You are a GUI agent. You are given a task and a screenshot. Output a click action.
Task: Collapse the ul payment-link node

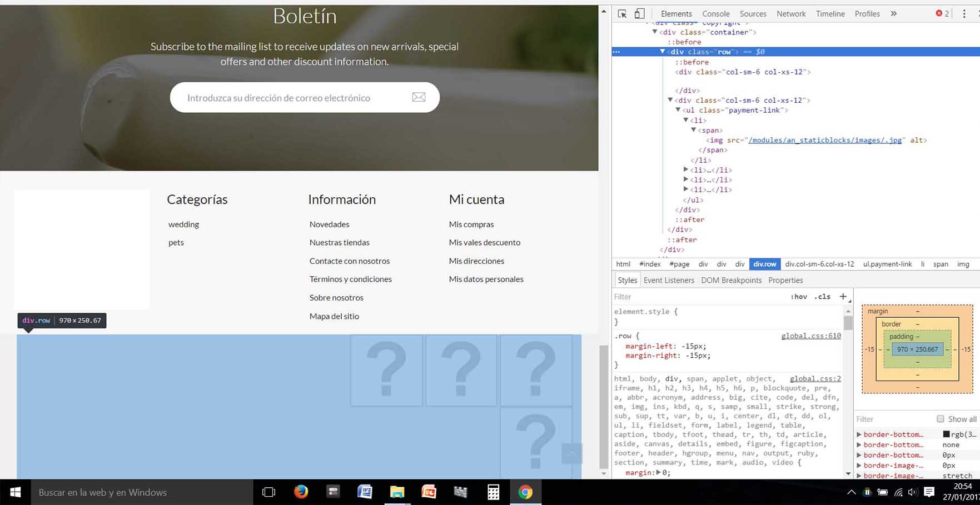(678, 110)
